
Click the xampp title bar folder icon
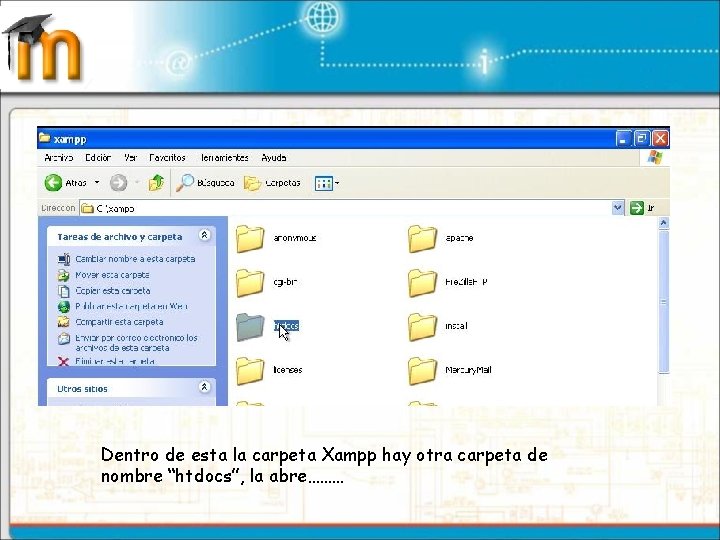tap(45, 138)
